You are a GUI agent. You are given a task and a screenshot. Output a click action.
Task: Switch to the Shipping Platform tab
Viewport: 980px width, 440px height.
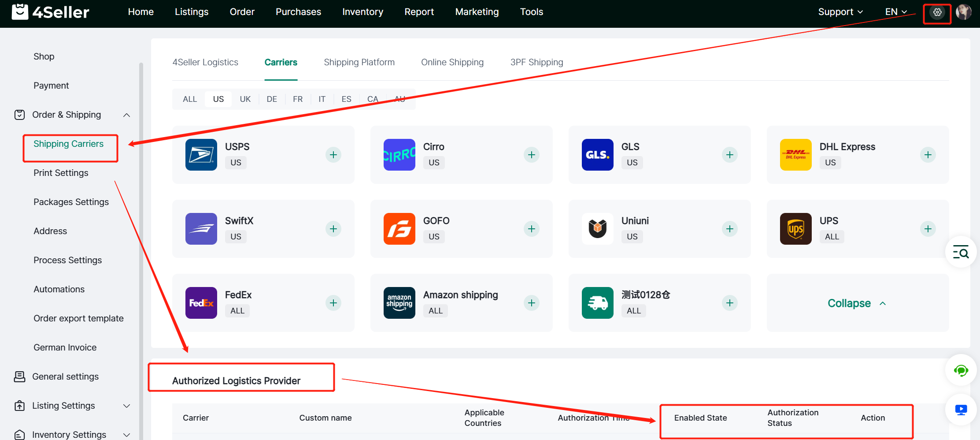click(359, 62)
